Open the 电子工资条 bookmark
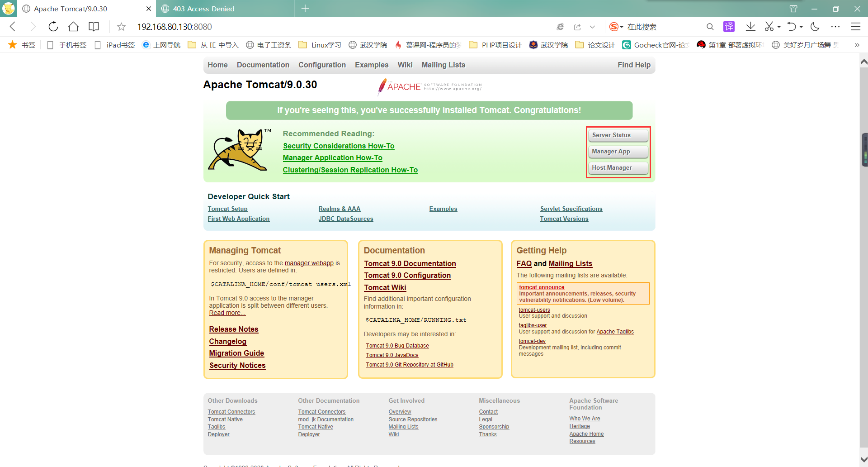Screen dimensions: 868x467 click(269, 45)
